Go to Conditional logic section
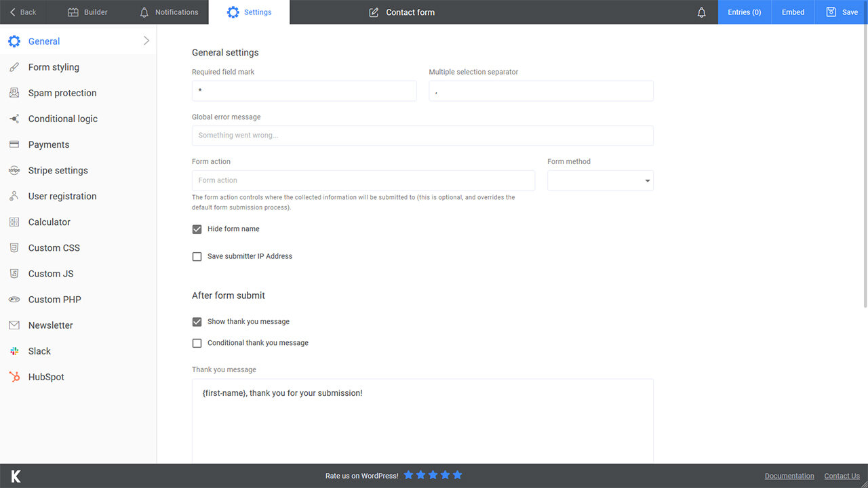 click(x=78, y=119)
